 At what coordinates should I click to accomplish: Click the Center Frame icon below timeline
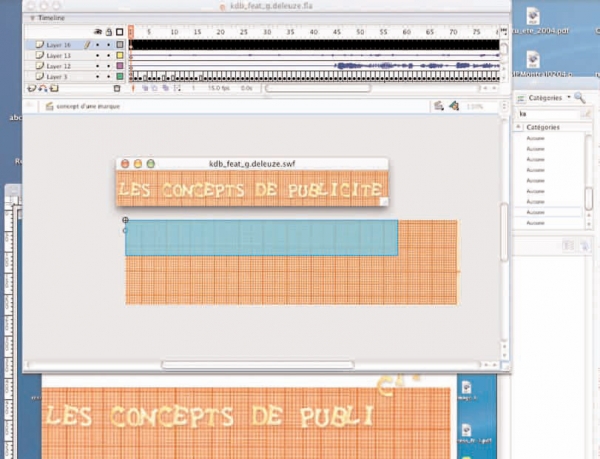pos(133,88)
